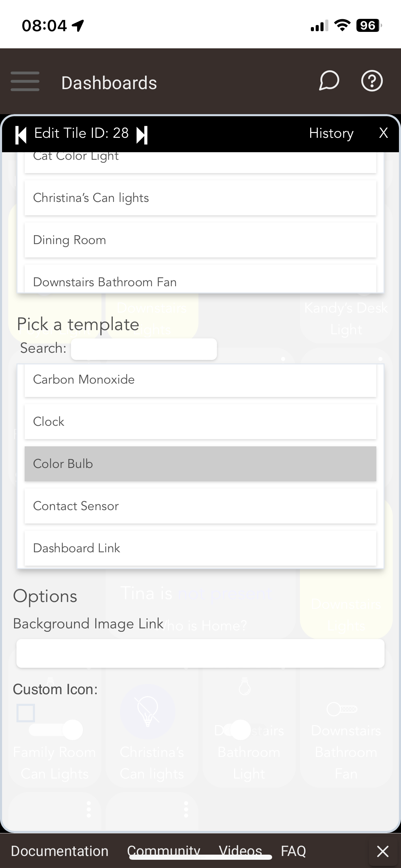Screen dimensions: 401x868
Task: Focus the Background Image Link field
Action: (200, 653)
